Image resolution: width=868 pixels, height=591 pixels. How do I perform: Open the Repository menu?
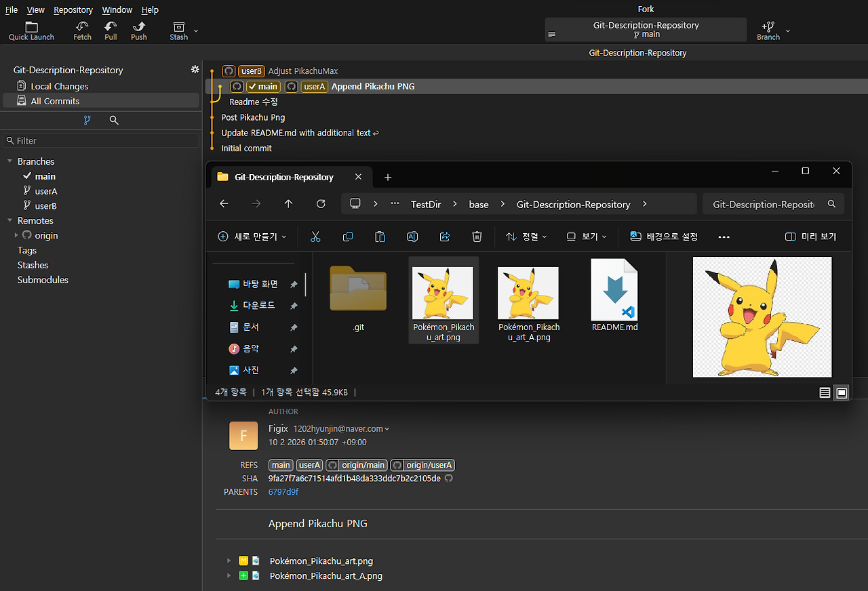(73, 9)
